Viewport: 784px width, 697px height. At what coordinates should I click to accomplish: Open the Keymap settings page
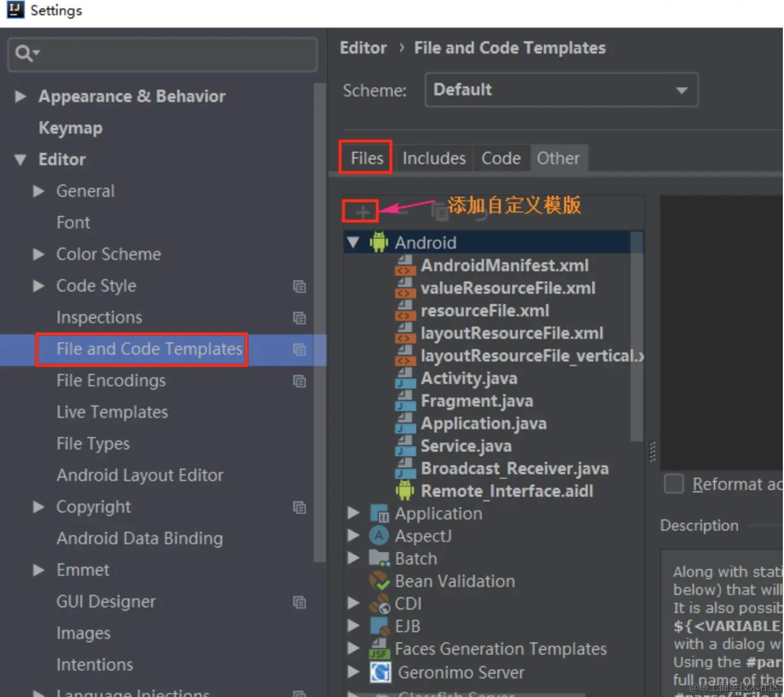(71, 128)
